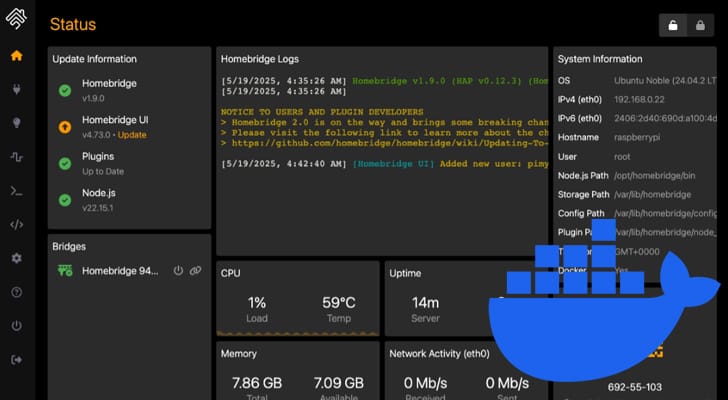This screenshot has width=728, height=400.
Task: Click the IPv4 address 192.168.0.22
Action: (x=639, y=99)
